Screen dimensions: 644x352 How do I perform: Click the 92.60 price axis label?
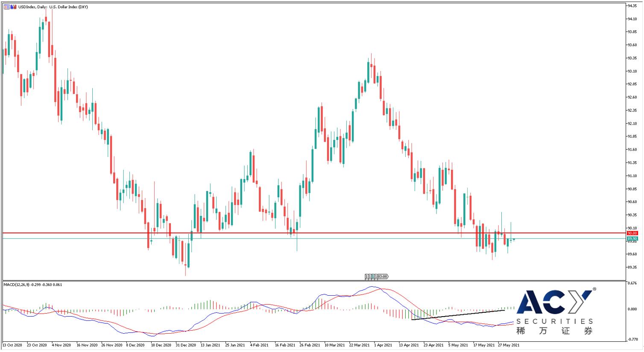632,97
